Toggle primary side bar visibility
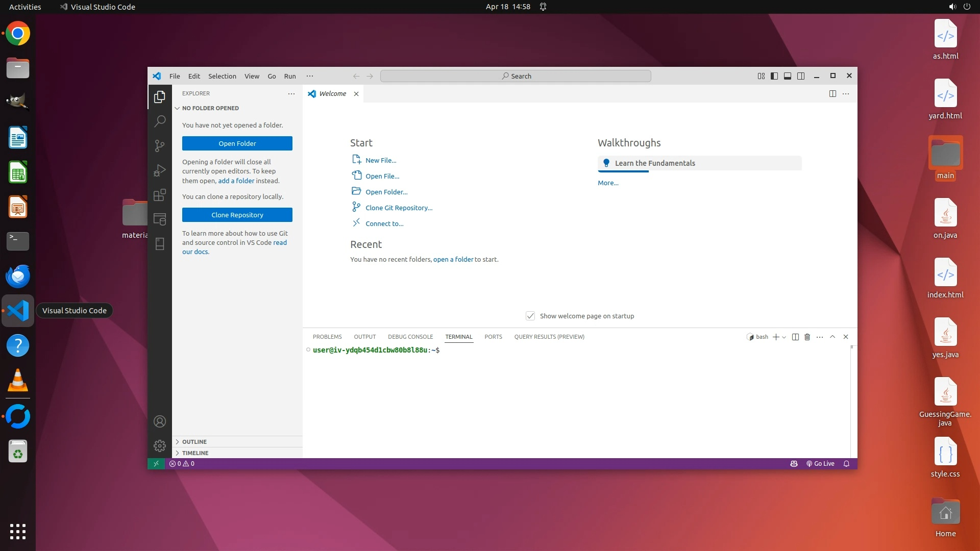This screenshot has height=551, width=980. click(x=774, y=76)
